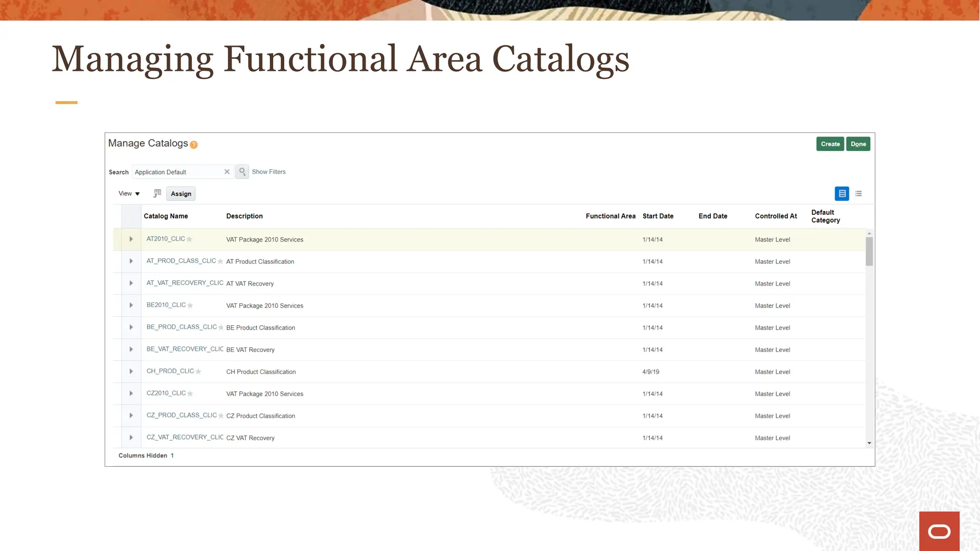Switch to the list view icon

click(x=858, y=194)
